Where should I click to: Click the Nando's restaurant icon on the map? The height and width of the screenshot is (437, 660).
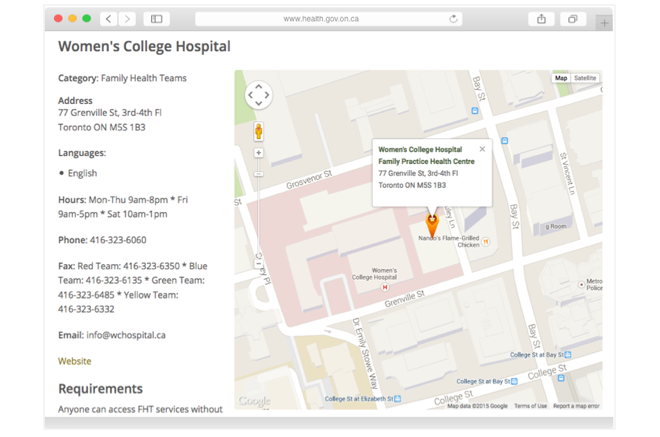(x=486, y=241)
